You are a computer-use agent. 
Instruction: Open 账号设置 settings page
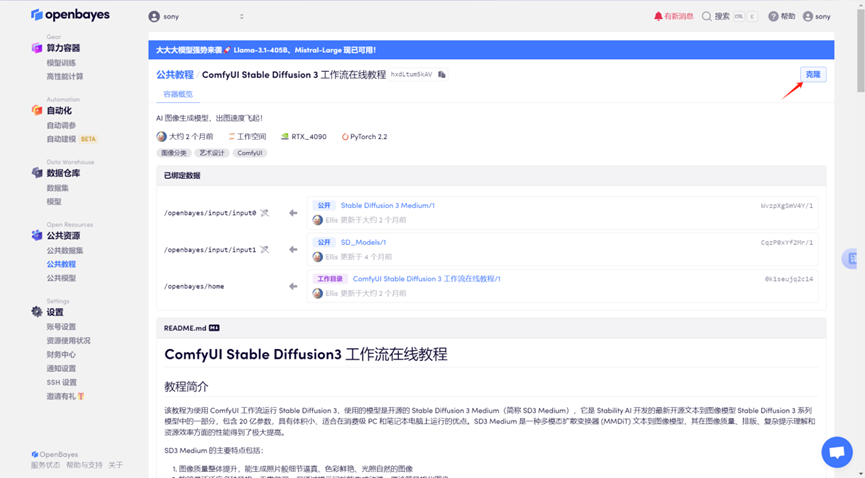tap(61, 327)
